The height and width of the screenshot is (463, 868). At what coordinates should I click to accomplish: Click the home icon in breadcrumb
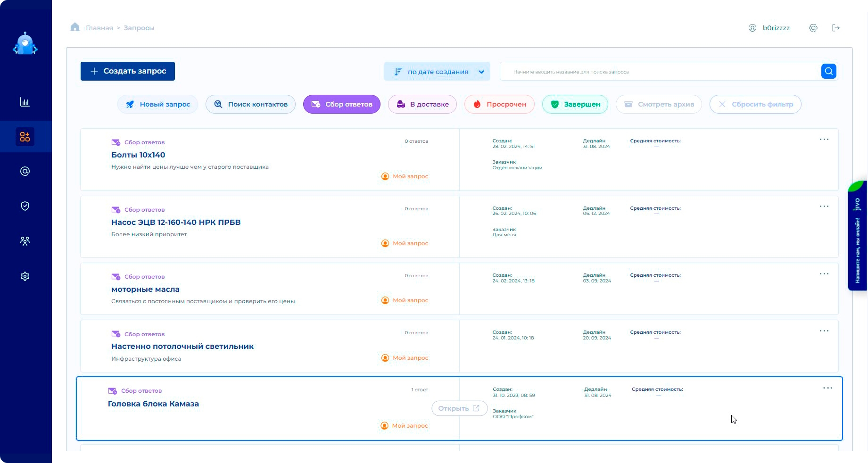pyautogui.click(x=75, y=27)
